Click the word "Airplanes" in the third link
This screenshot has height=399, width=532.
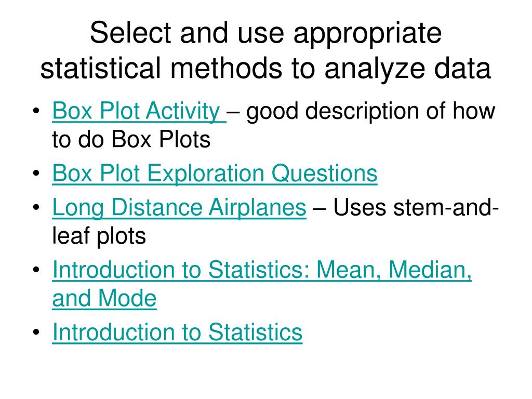(257, 208)
